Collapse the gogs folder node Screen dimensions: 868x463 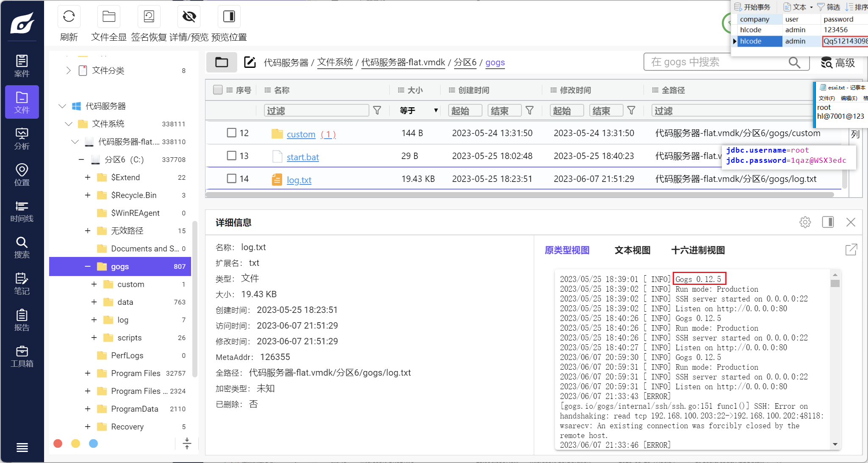[x=87, y=266]
